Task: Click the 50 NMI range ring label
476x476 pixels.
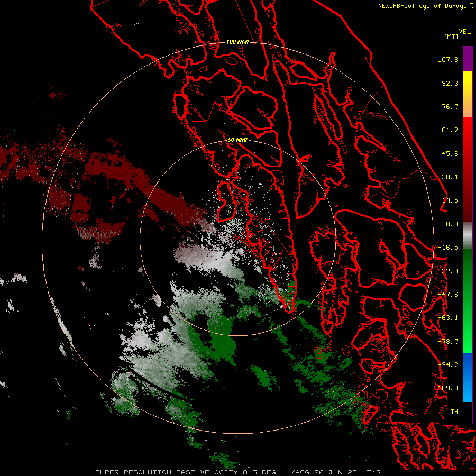Action: tap(237, 140)
